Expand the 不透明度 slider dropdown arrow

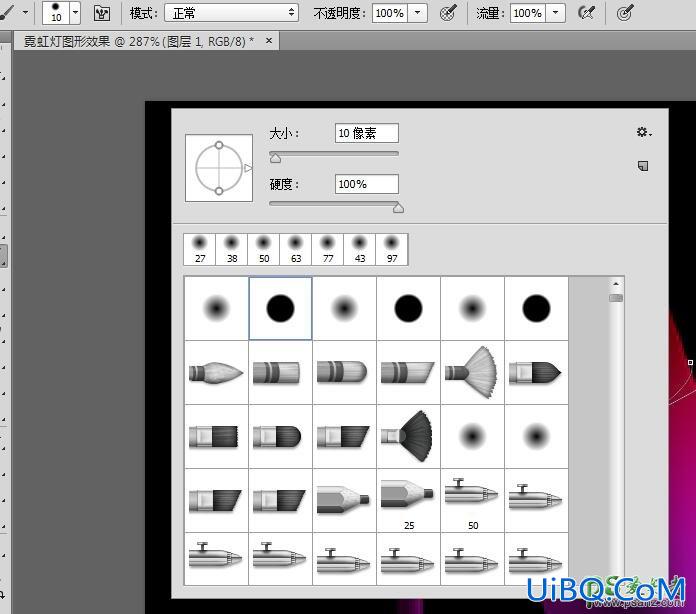(417, 13)
